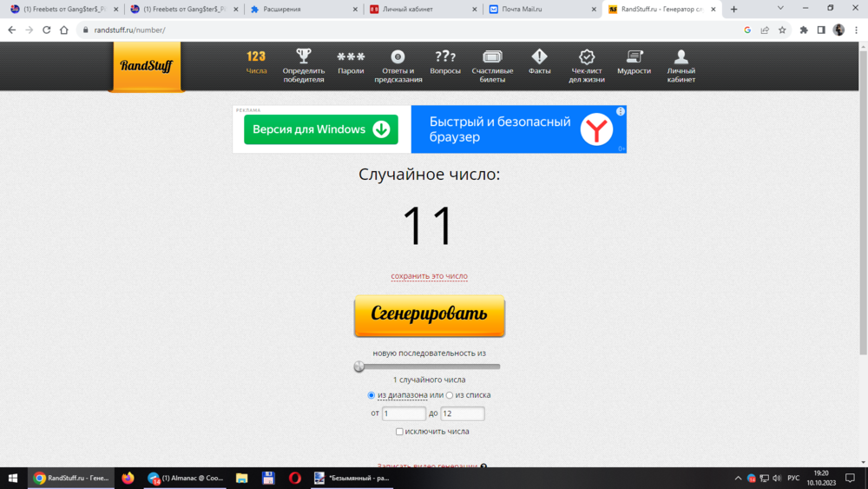This screenshot has width=868, height=489.
Task: Open the ad info icon
Action: pyautogui.click(x=621, y=111)
